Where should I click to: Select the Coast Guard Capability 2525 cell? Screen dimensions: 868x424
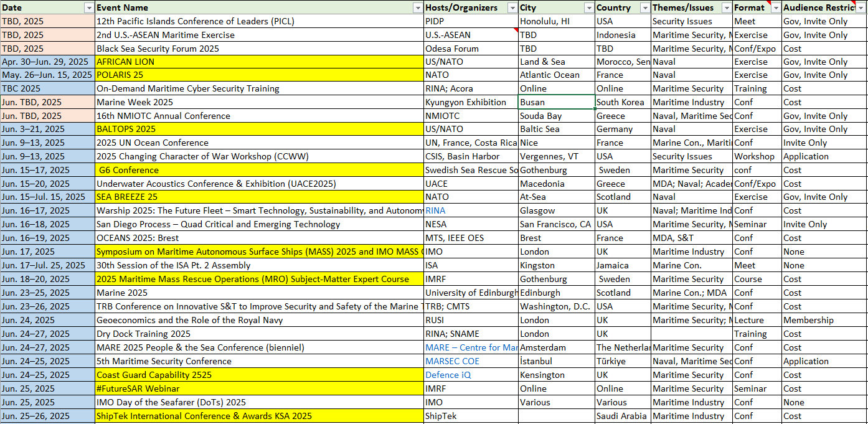(x=259, y=375)
